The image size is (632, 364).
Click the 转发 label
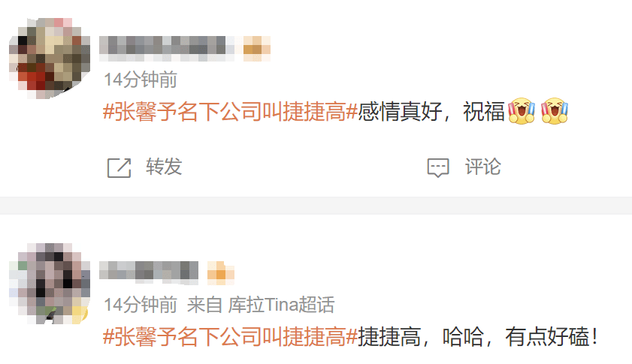pos(164,167)
